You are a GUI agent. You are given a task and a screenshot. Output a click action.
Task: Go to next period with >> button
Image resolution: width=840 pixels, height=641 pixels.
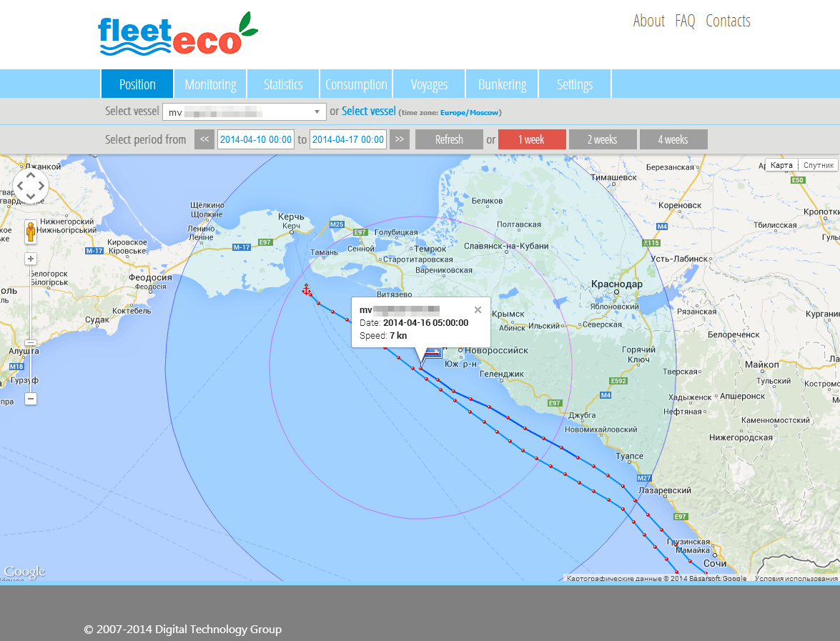(400, 139)
